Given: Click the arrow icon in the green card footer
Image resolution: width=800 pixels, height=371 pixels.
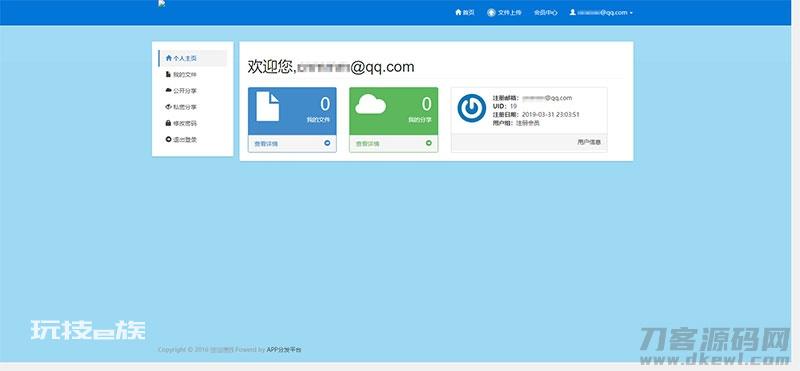Looking at the screenshot, I should point(429,143).
